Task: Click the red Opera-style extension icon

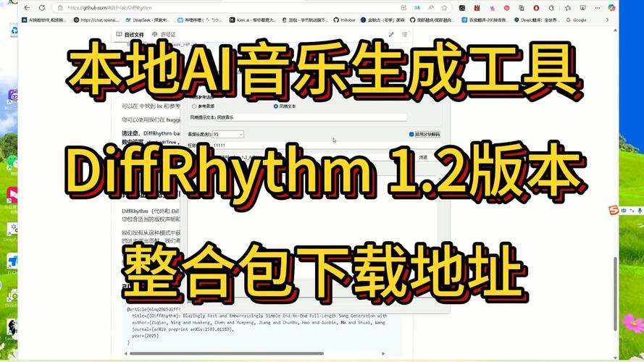Action: pyautogui.click(x=536, y=7)
